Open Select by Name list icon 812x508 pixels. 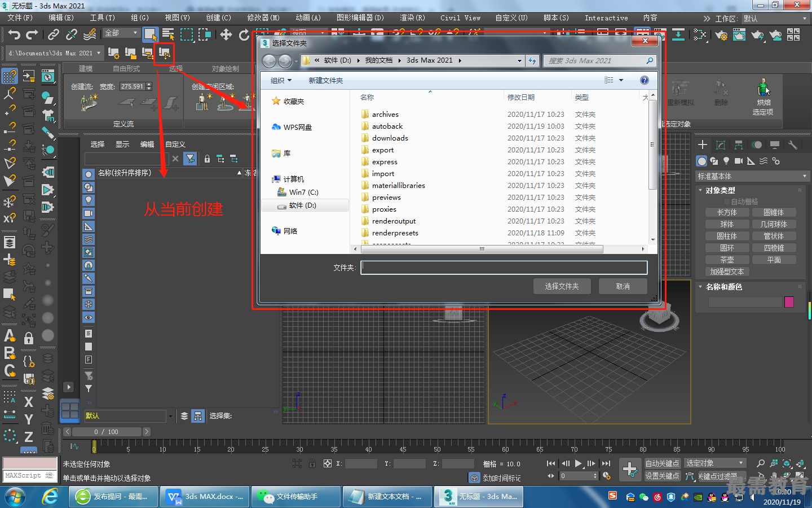pyautogui.click(x=168, y=35)
